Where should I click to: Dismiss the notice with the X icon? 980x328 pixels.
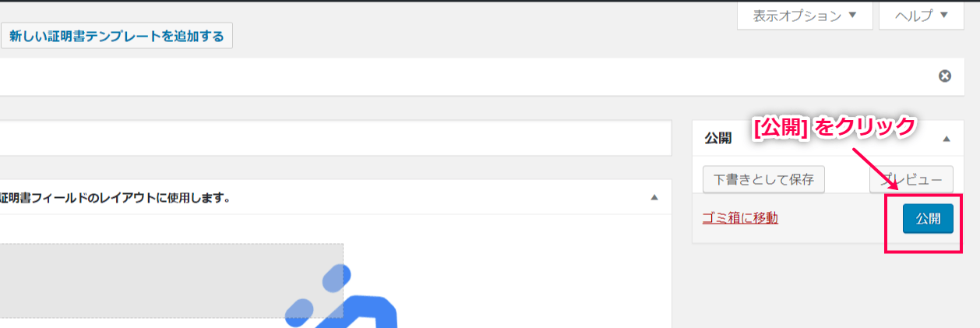point(945,76)
